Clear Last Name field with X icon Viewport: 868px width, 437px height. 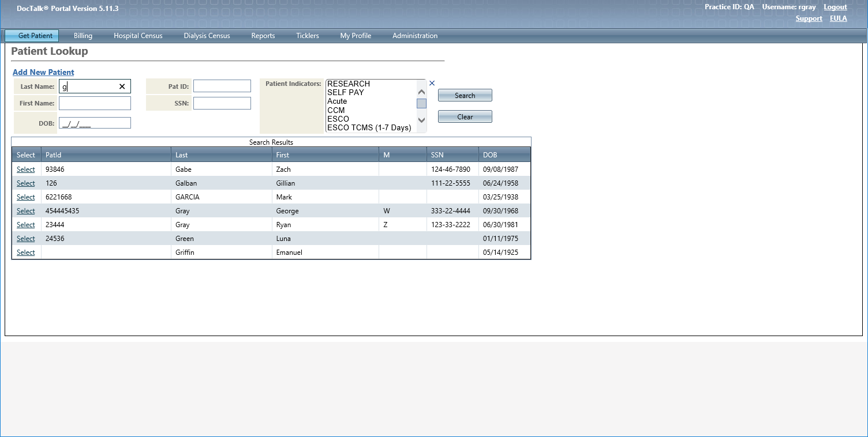pos(122,86)
